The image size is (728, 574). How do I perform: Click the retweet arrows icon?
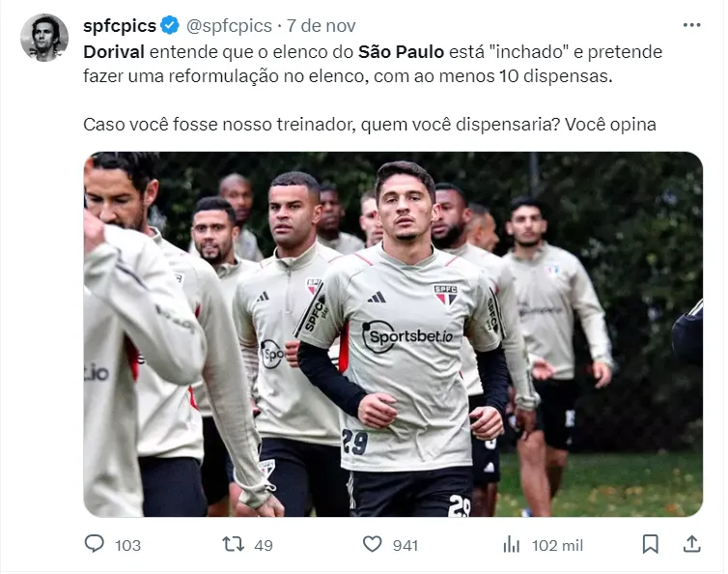[233, 544]
